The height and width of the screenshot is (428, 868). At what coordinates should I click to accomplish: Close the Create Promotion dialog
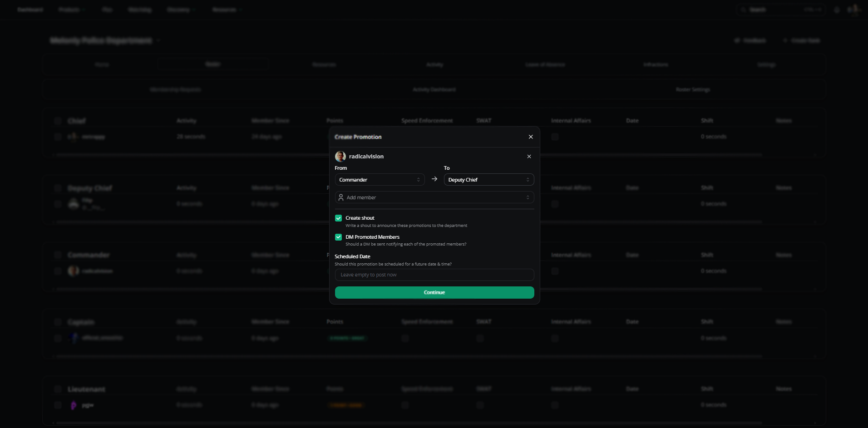[x=531, y=137]
